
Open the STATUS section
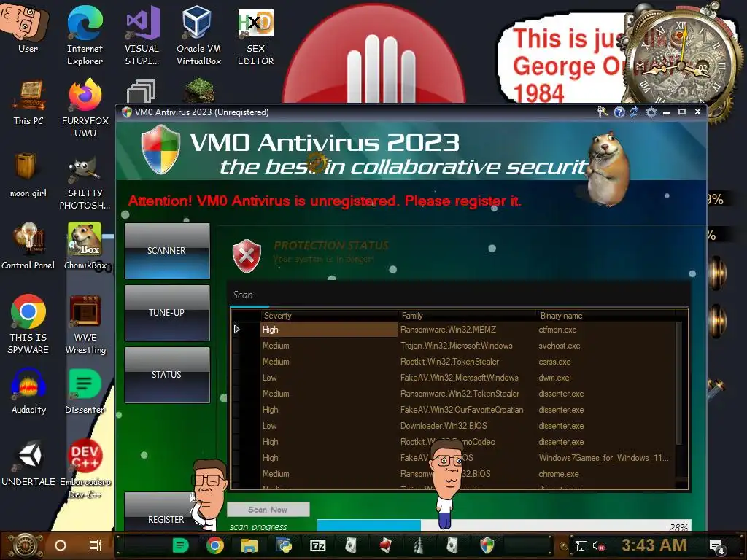coord(167,375)
